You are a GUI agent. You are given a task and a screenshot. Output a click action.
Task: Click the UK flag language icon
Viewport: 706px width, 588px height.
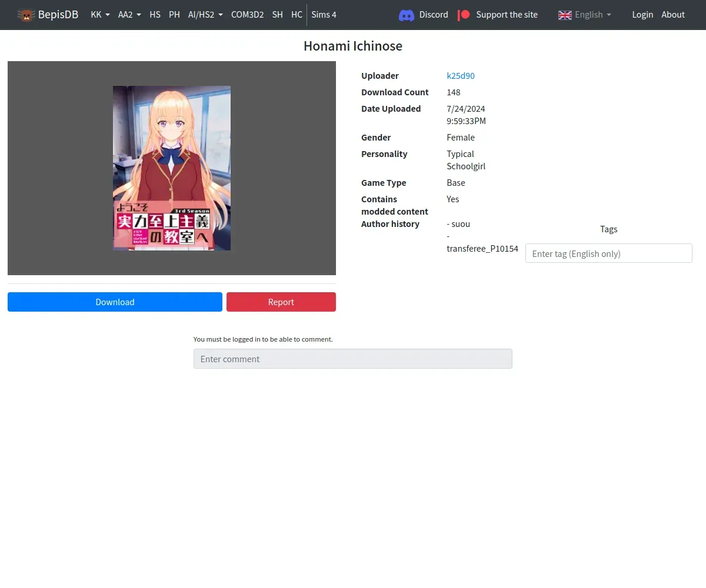(x=565, y=15)
